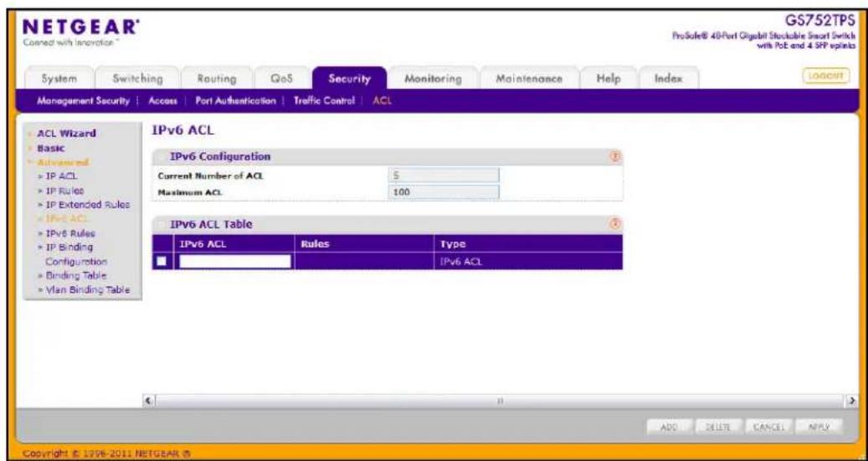Click the copyright notice text
Viewport: 868px width, 461px height.
coord(109,454)
